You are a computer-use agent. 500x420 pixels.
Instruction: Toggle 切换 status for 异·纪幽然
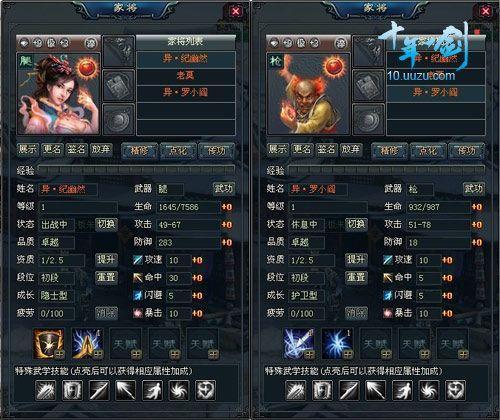pyautogui.click(x=106, y=224)
